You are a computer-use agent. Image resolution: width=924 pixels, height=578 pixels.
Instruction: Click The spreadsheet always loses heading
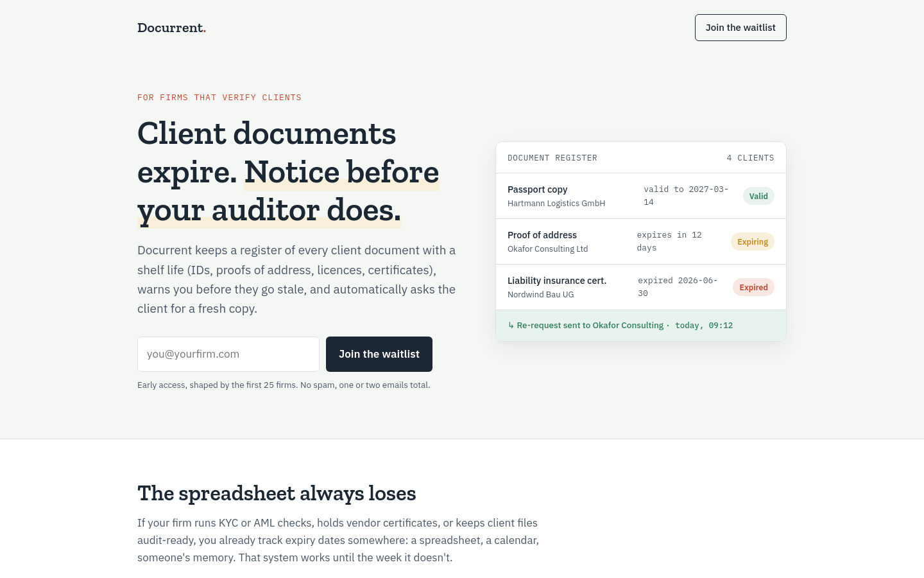click(x=277, y=493)
